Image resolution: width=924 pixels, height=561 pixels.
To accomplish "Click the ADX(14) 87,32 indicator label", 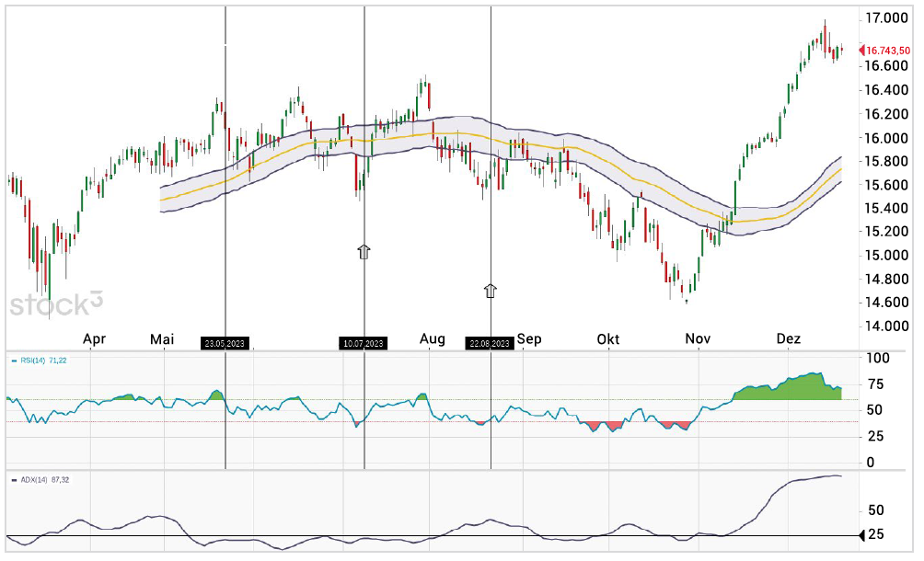I will [x=45, y=480].
